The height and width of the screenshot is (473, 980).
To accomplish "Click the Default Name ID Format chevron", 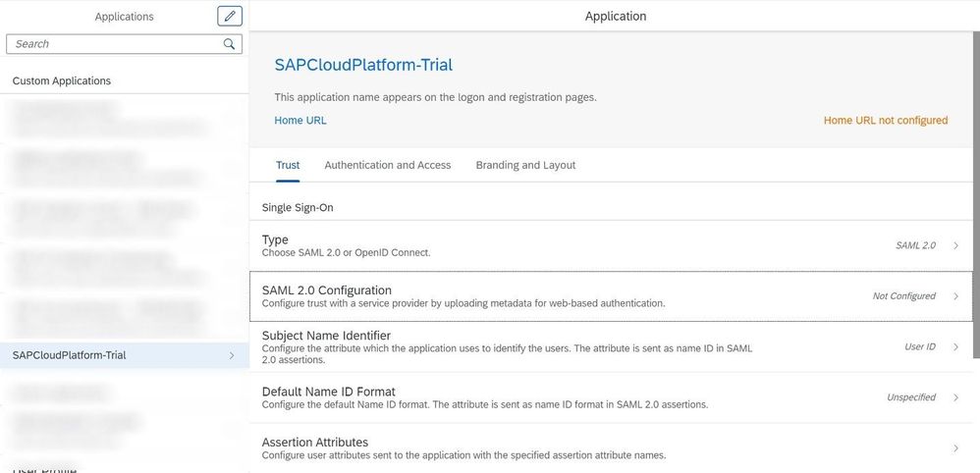I will [x=956, y=397].
